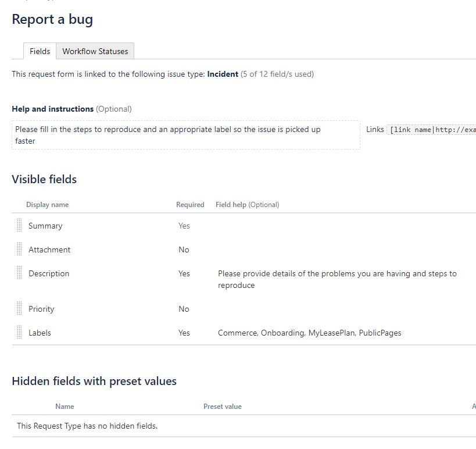
Task: Click the Priority display name
Action: [x=41, y=309]
